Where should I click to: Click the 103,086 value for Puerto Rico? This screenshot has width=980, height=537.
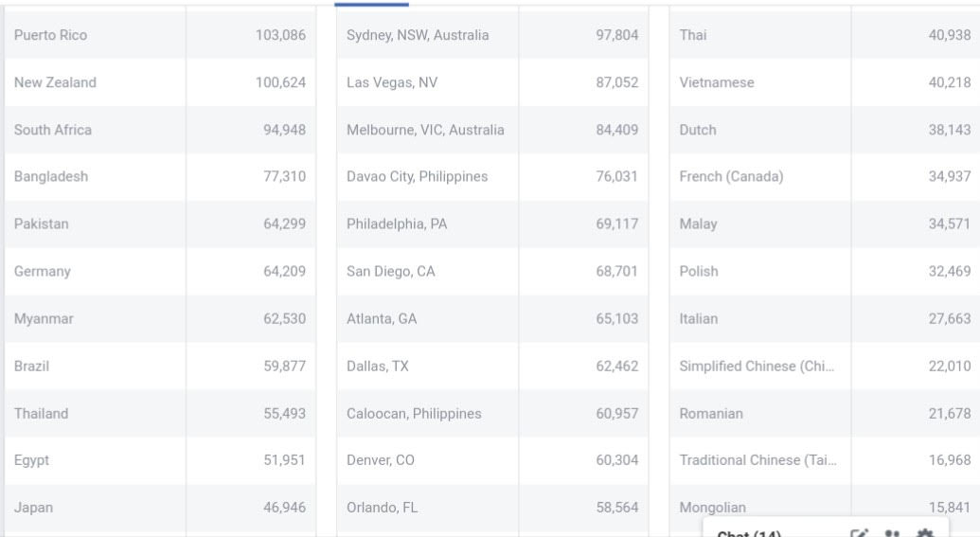click(280, 35)
